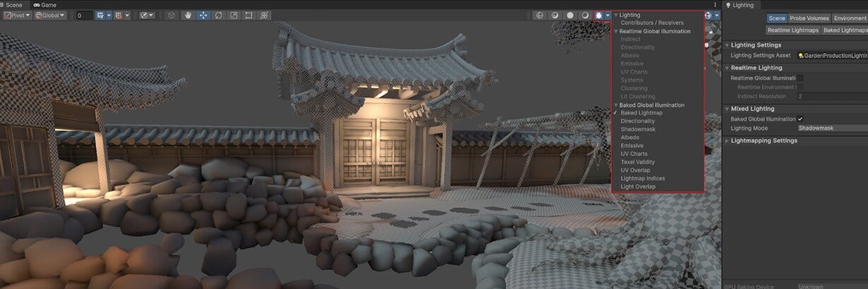Image resolution: width=868 pixels, height=289 pixels.
Task: Open Environment tab in Lighting window
Action: [x=850, y=18]
